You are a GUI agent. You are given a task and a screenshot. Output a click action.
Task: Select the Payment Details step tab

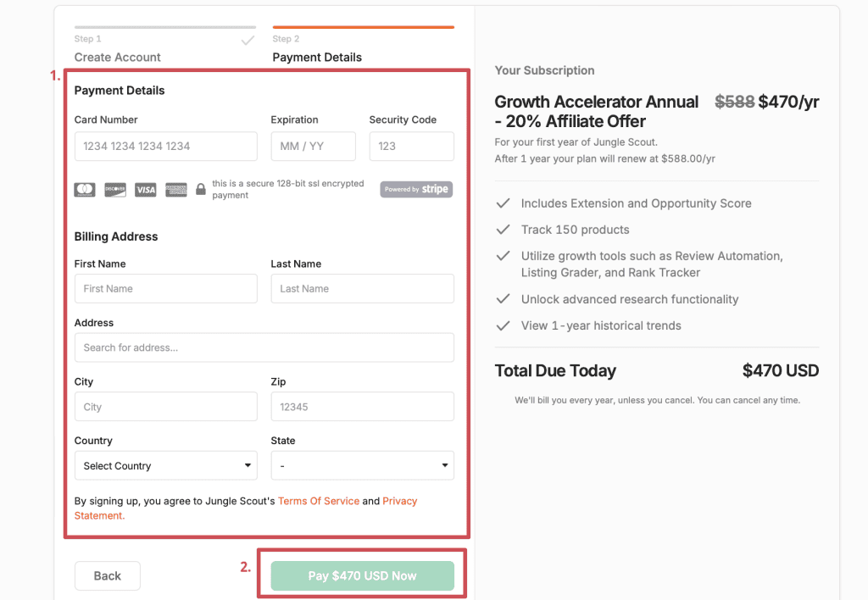[317, 57]
